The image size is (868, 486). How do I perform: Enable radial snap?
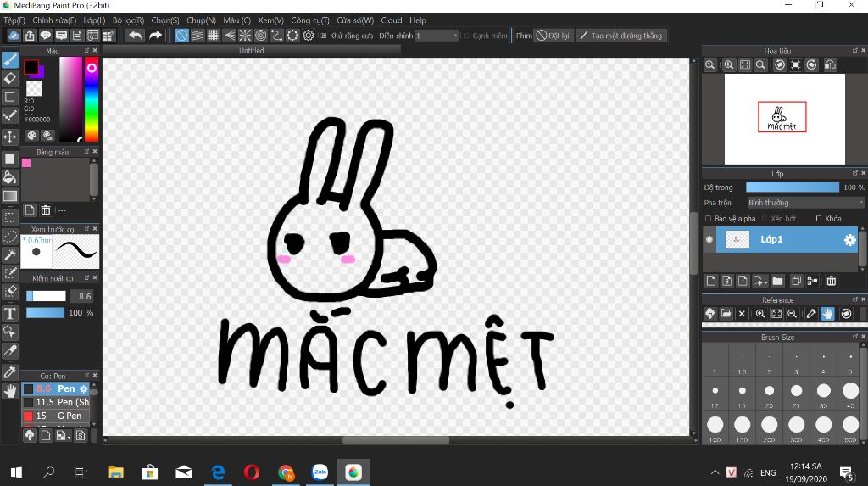pyautogui.click(x=245, y=36)
